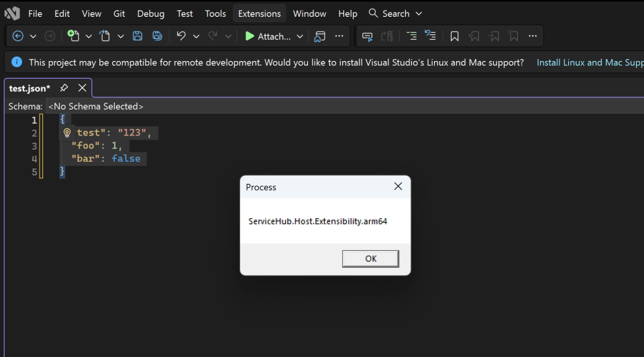Click the info icon in the notification bar
644x357 pixels.
17,62
